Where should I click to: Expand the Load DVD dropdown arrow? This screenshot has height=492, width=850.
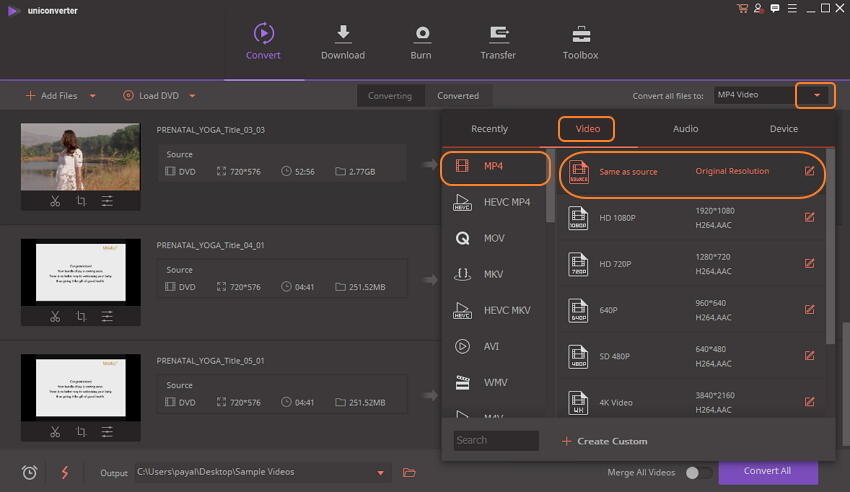(192, 96)
